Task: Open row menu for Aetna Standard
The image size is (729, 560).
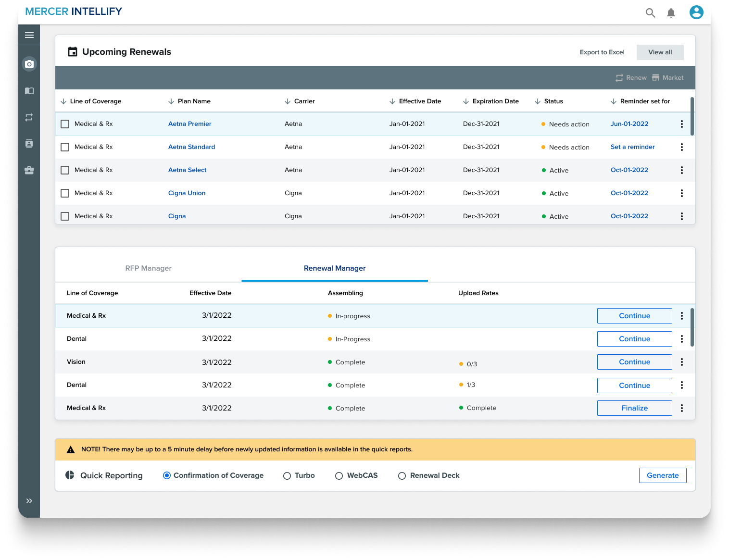Action: point(682,147)
